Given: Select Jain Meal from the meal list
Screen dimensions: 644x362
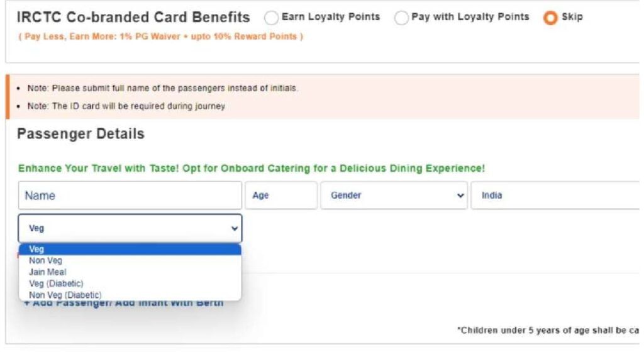Looking at the screenshot, I should tap(48, 272).
